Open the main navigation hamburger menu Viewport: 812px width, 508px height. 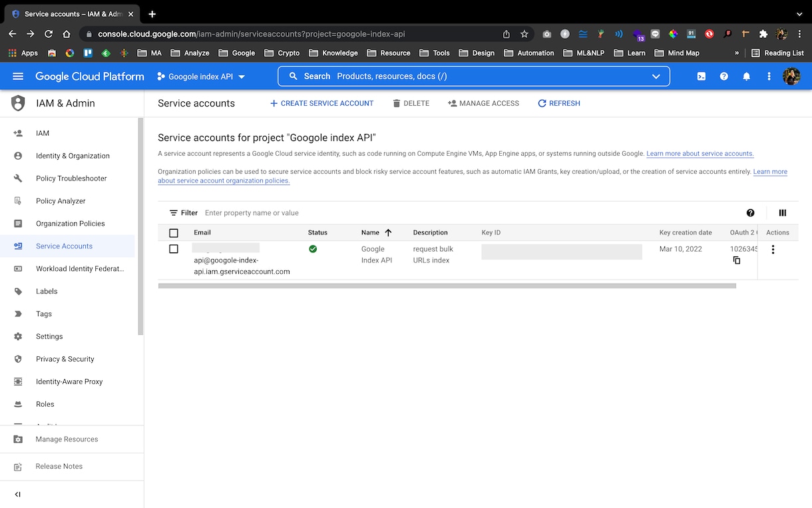(18, 77)
